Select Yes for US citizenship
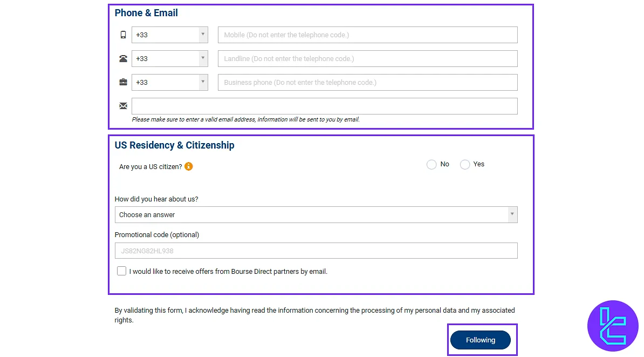Screen dimensions: 644x357 [465, 164]
